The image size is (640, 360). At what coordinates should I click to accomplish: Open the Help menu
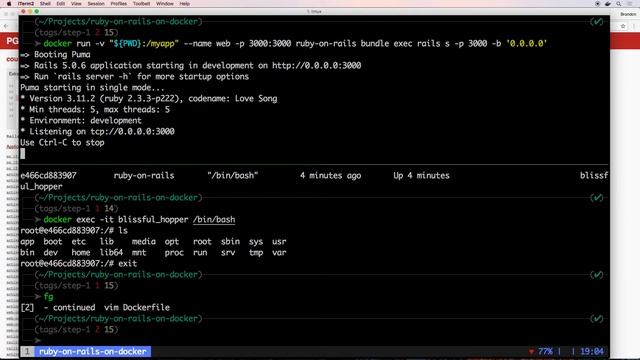(x=184, y=4)
